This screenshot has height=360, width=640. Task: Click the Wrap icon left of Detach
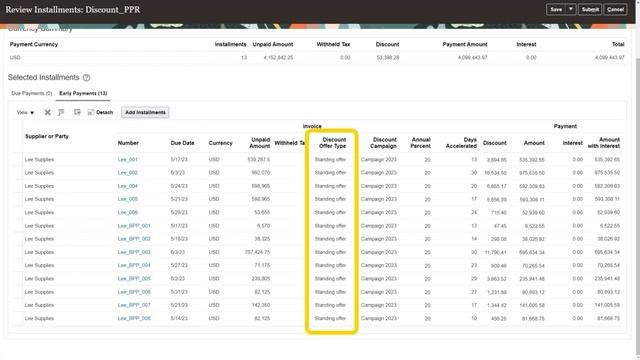(77, 112)
